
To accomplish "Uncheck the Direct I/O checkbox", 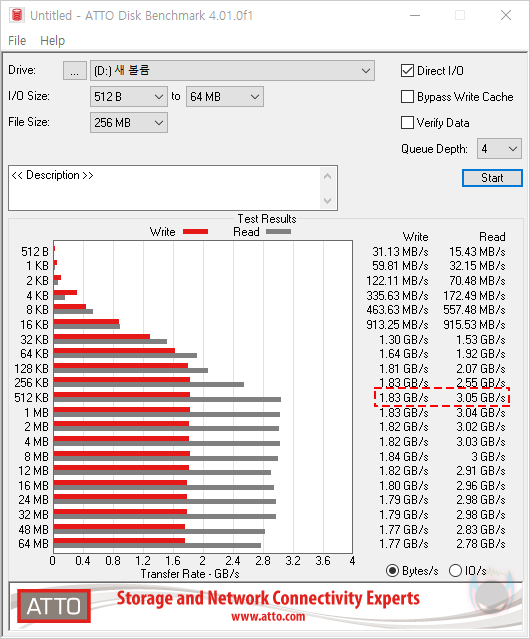I will coord(407,71).
